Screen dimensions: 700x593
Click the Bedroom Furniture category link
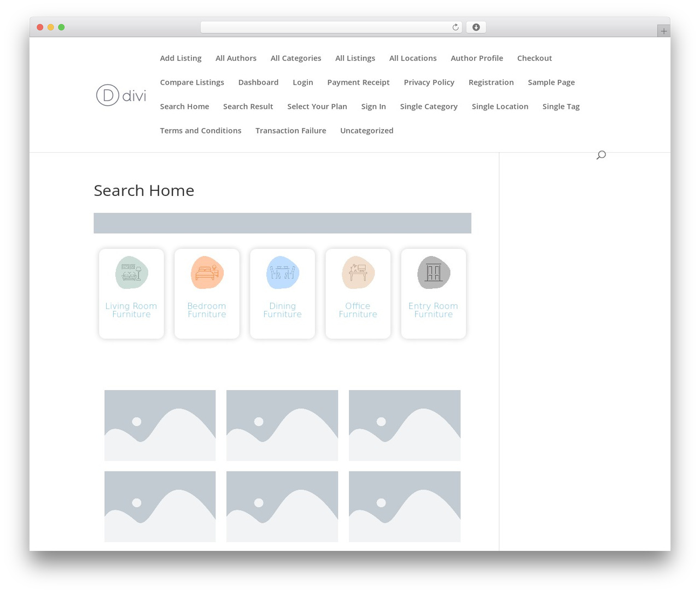(x=207, y=310)
